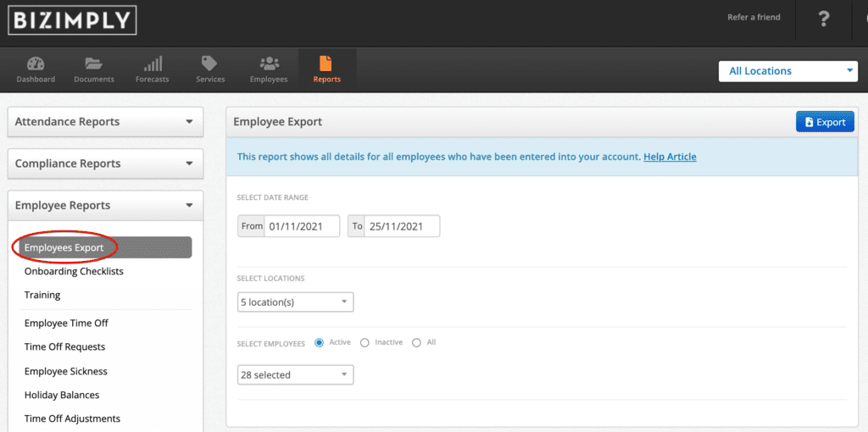Open the Help Article link

click(670, 157)
